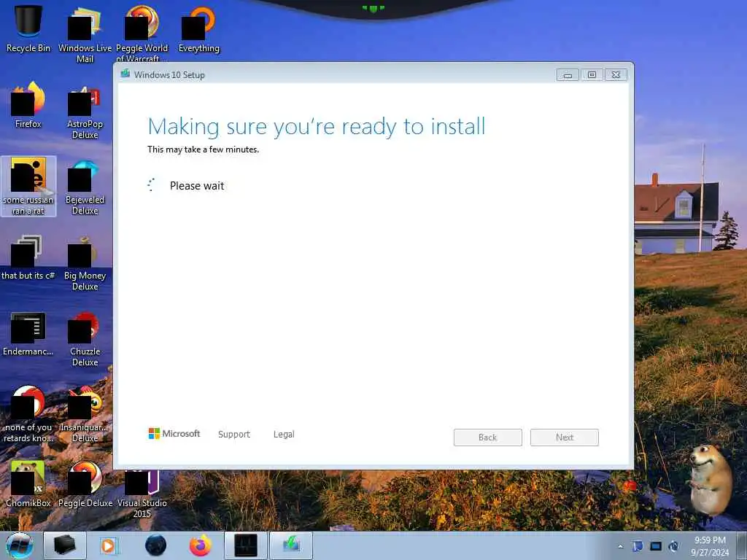Click the Windows 10 Setup title icon
This screenshot has height=560, width=747.
click(x=125, y=74)
